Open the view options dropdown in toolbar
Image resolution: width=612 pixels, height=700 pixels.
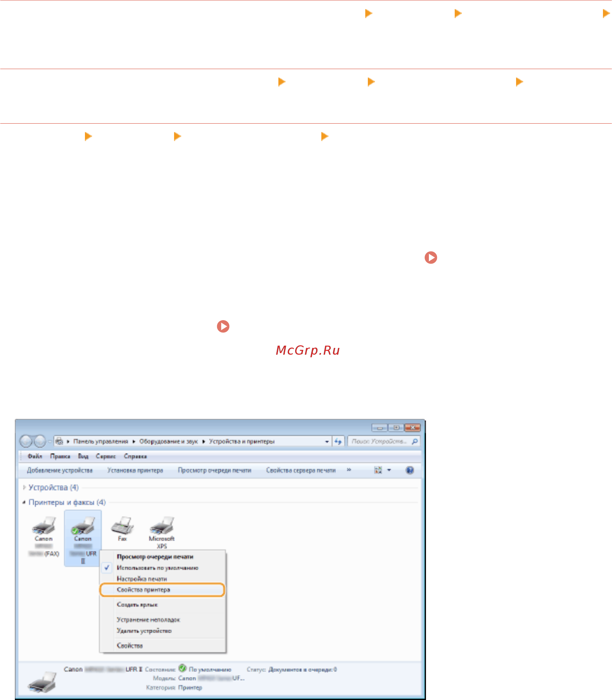tap(389, 470)
